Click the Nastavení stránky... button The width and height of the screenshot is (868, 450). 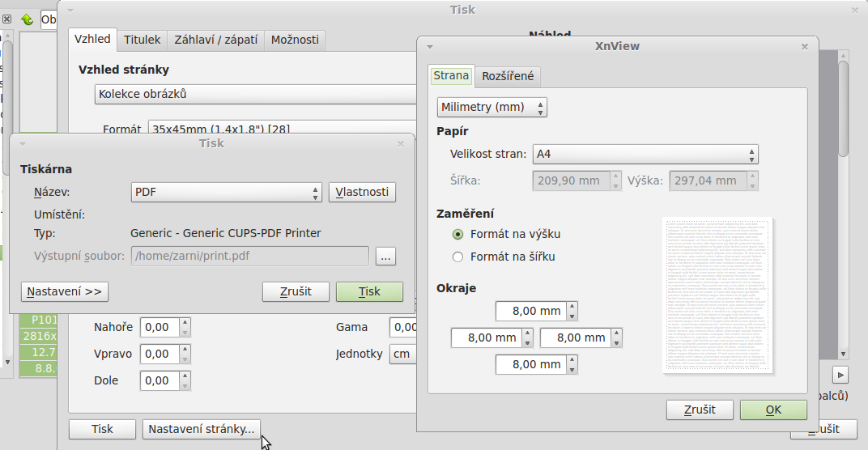pos(202,429)
